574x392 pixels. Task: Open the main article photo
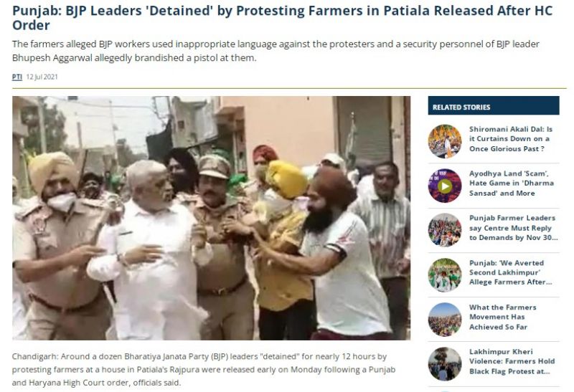[211, 218]
